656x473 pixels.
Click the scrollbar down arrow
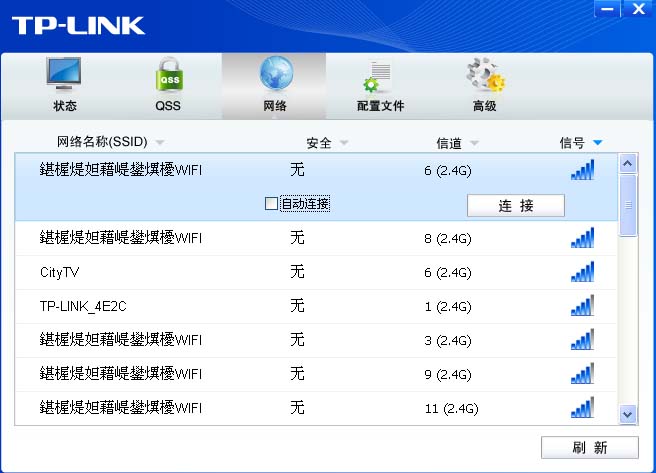(x=628, y=414)
